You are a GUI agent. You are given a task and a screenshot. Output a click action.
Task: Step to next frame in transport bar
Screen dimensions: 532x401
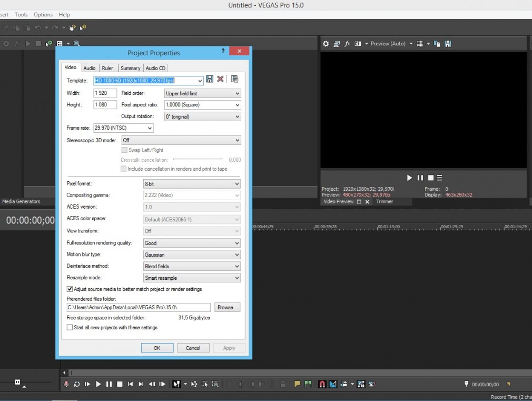163,384
